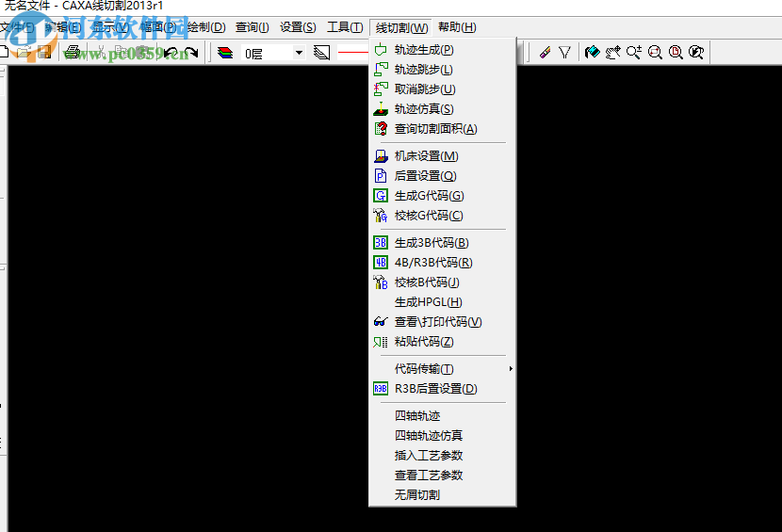Open the 帮助(H) menu
This screenshot has height=532, width=782.
click(457, 27)
